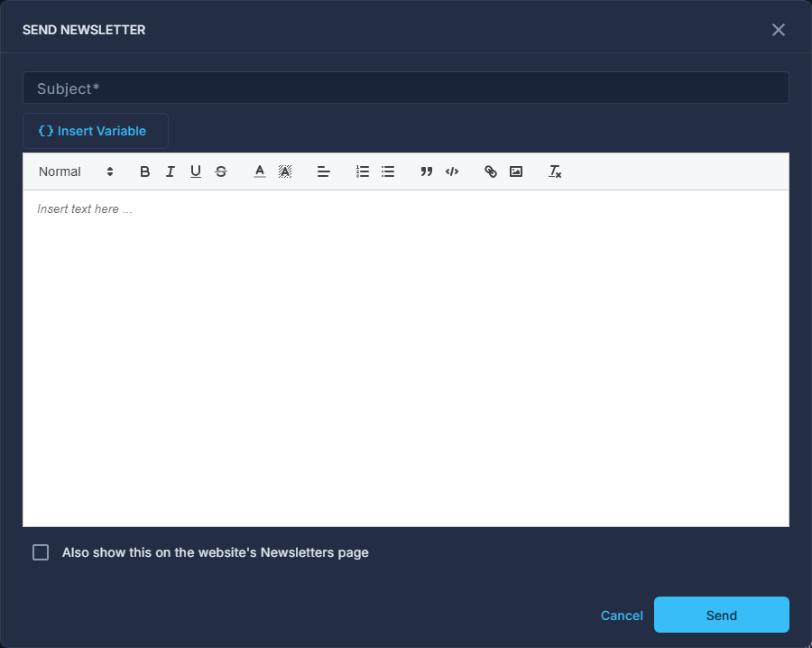The height and width of the screenshot is (648, 812).
Task: Open the text background color picker
Action: pos(285,171)
